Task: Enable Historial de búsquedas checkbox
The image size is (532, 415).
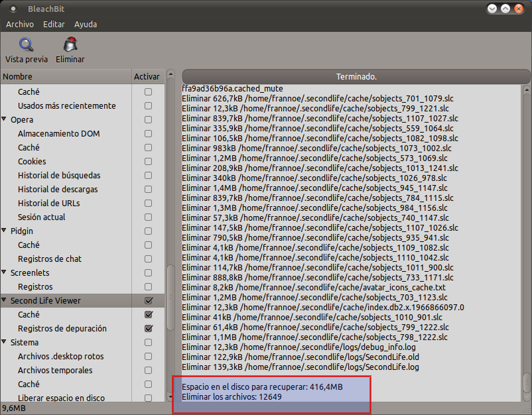Action: 148,175
